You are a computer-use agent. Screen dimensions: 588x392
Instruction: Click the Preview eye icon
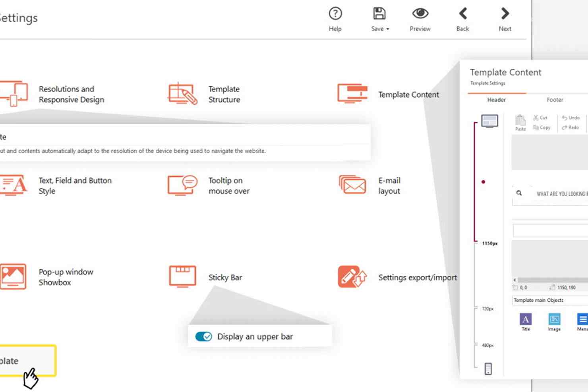(420, 14)
